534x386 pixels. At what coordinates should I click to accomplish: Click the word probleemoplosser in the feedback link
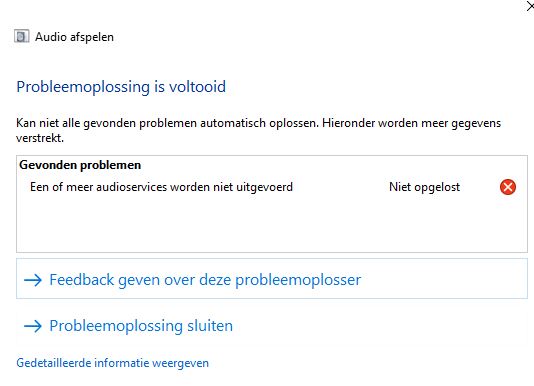coord(298,280)
